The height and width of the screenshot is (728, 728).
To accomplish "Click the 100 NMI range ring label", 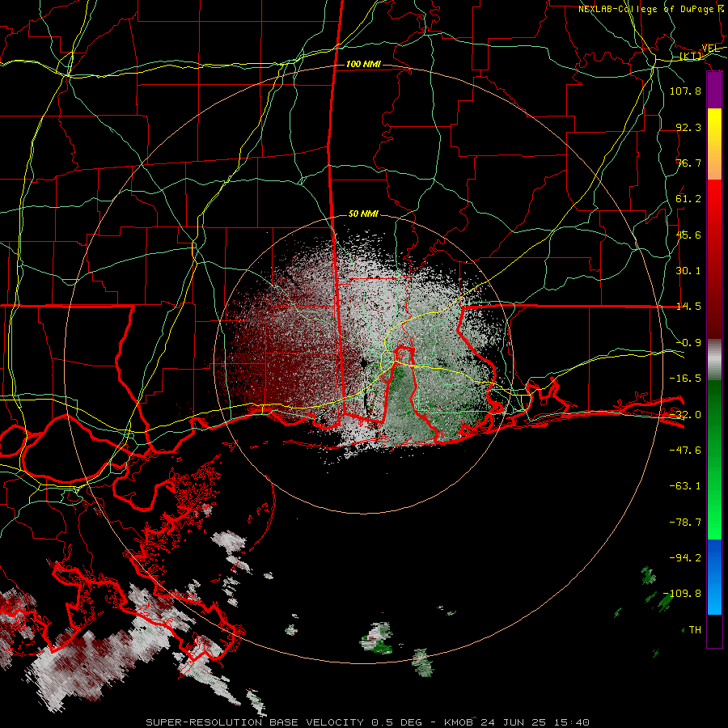I will tap(363, 64).
